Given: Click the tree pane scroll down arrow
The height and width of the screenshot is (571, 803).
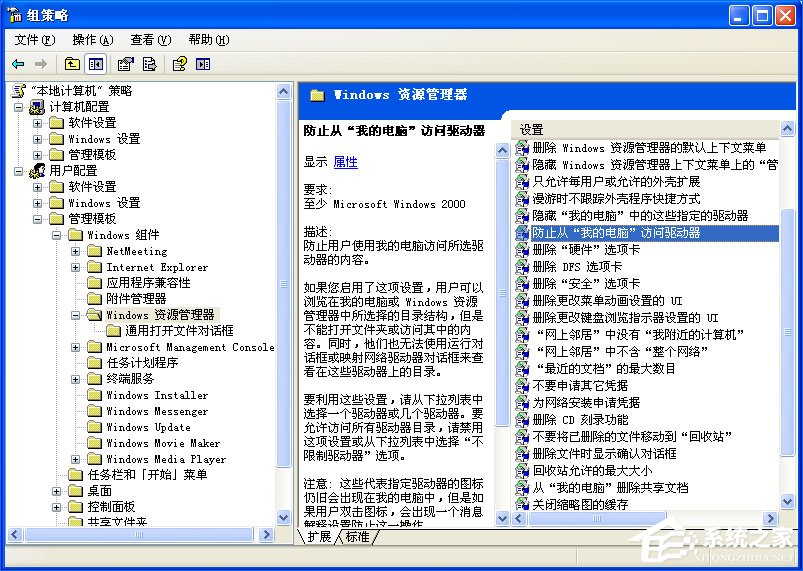Looking at the screenshot, I should coord(284,517).
